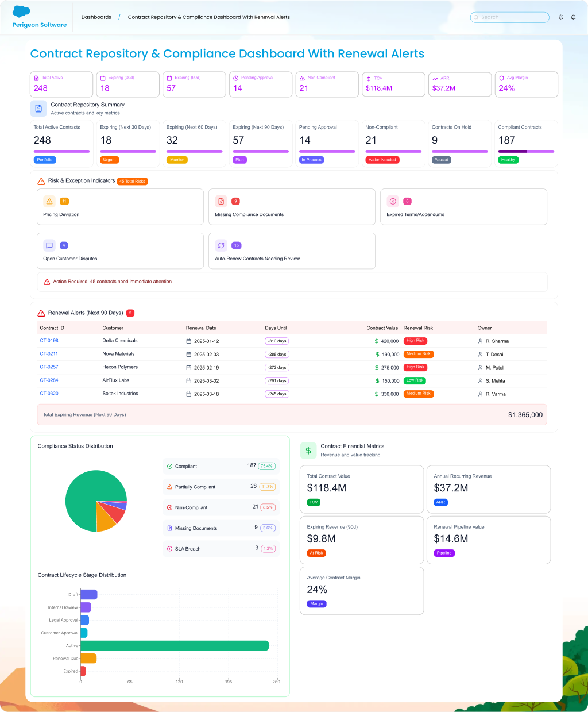Open the notifications bell icon

[x=573, y=17]
